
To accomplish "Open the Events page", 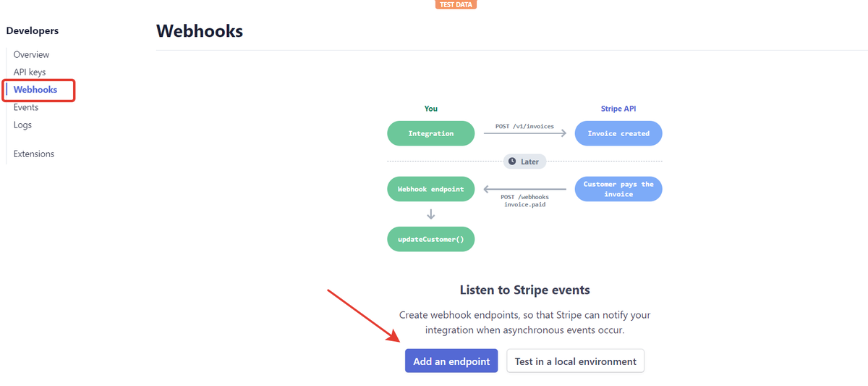I will [26, 107].
